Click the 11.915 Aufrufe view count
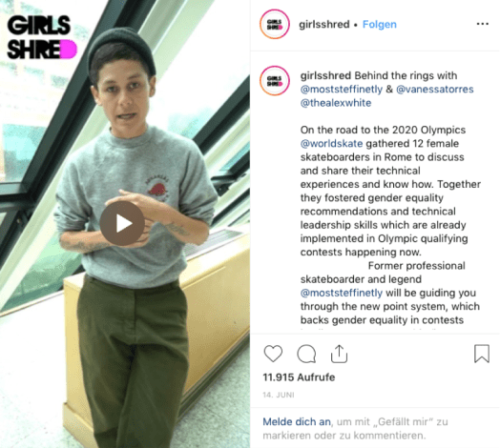500x448 pixels. 299,377
